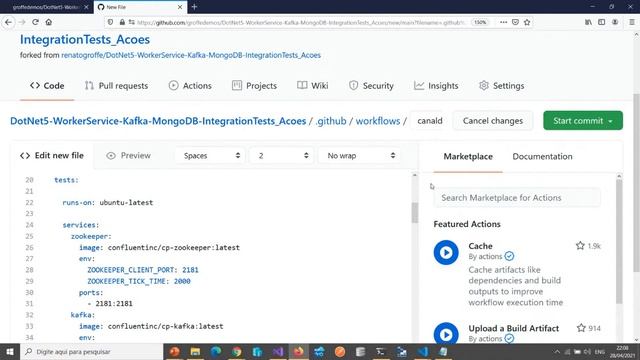The width and height of the screenshot is (640, 360).
Task: Bookmark this page with the star icon
Action: [527, 22]
